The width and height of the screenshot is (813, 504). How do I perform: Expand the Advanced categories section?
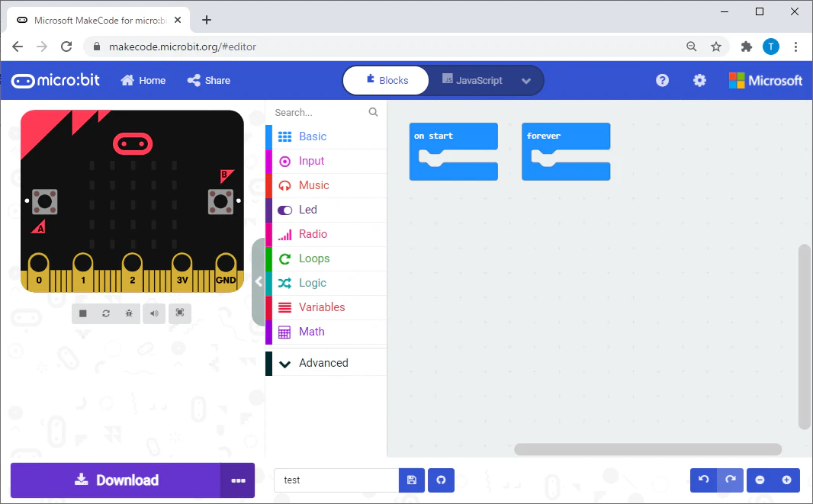[x=326, y=363]
